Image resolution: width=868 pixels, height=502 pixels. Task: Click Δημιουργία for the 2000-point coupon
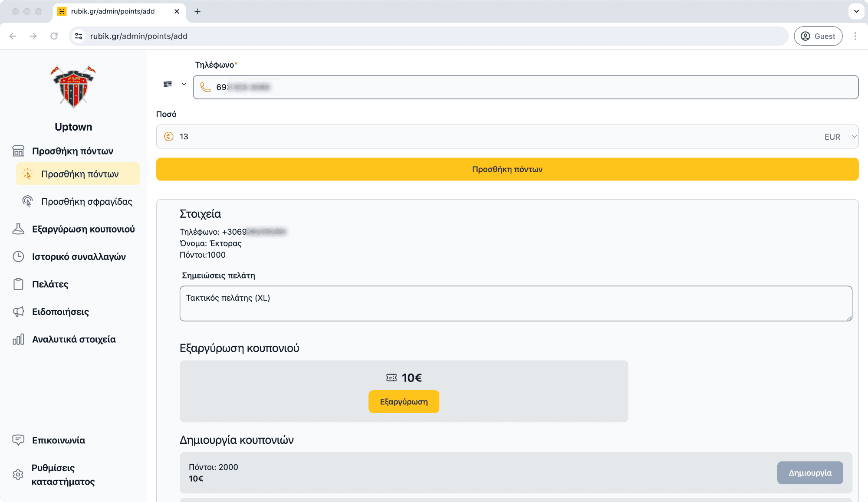(x=810, y=473)
